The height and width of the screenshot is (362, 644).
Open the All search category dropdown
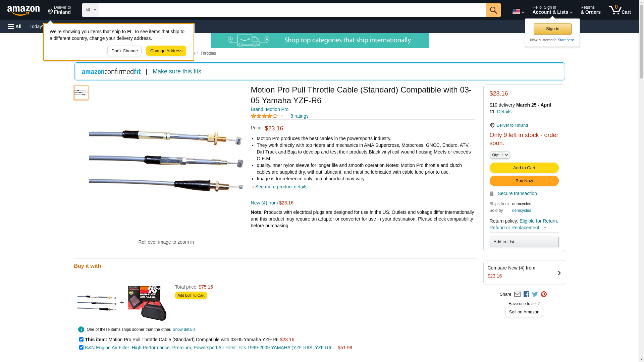(x=91, y=10)
